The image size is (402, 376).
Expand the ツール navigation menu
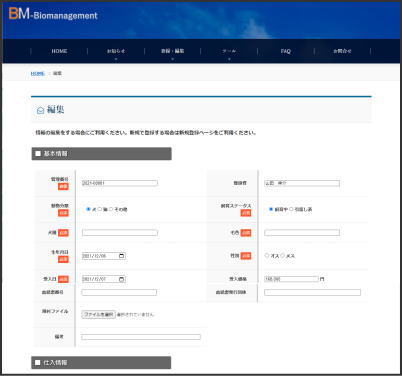[229, 51]
